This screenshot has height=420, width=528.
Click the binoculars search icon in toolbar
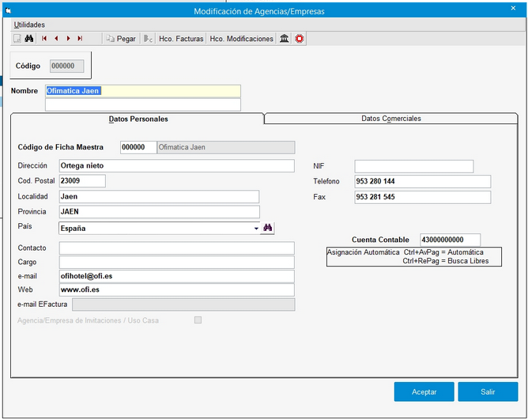[29, 39]
